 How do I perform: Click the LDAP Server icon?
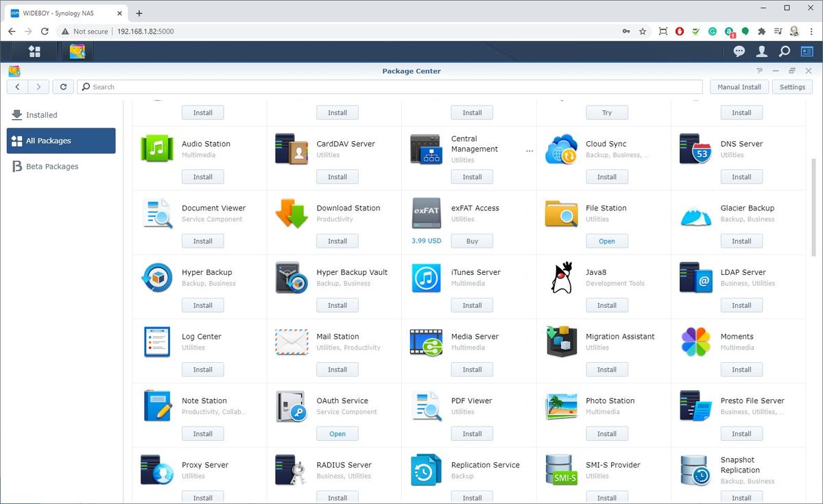click(x=695, y=278)
